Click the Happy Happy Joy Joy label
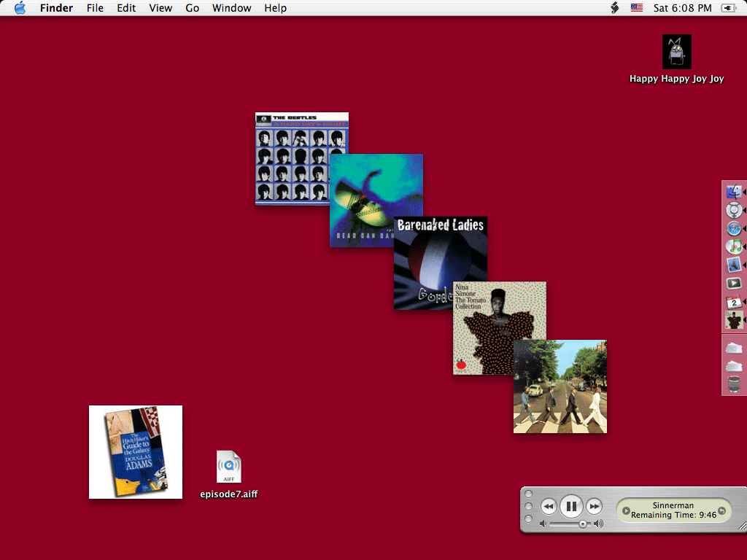The width and height of the screenshot is (747, 560). click(676, 79)
